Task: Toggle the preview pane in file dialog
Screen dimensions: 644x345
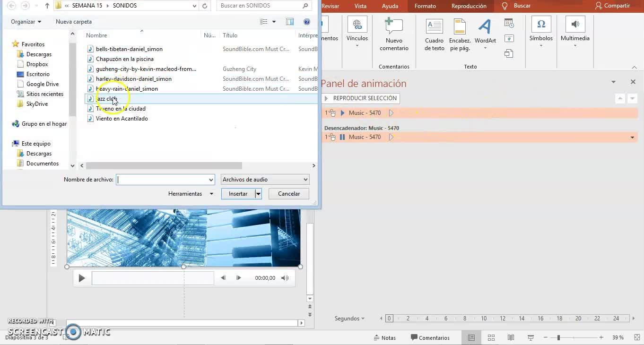Action: (x=290, y=22)
